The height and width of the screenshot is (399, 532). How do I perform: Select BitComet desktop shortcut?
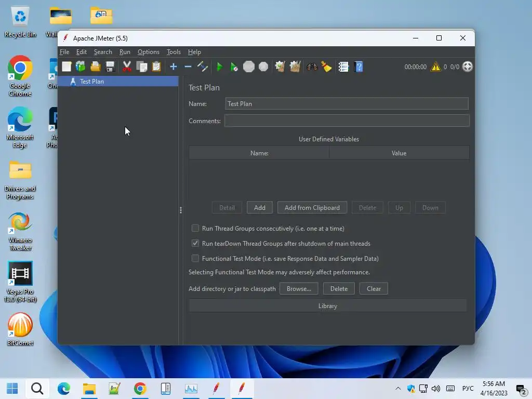[x=20, y=329]
